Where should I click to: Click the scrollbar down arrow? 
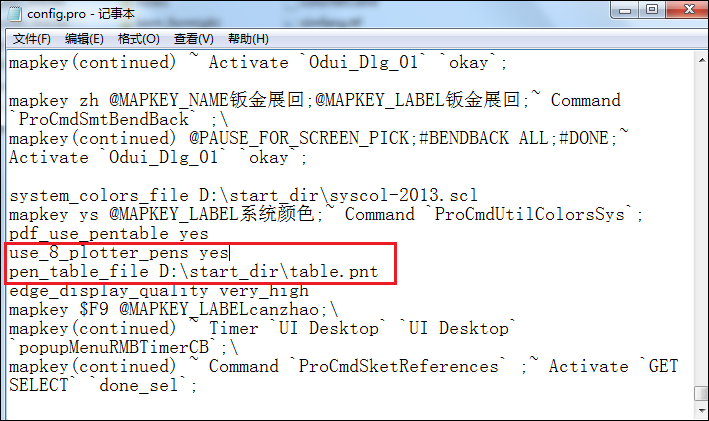(701, 410)
